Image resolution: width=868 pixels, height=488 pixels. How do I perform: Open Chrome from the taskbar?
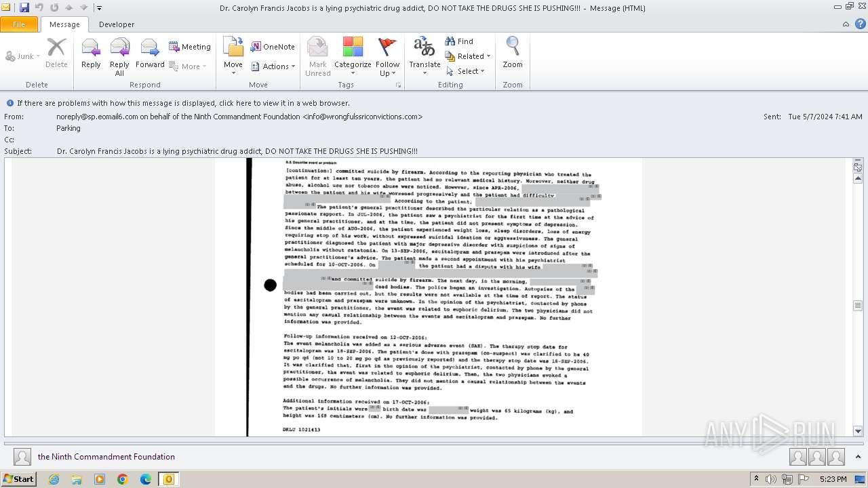[123, 479]
